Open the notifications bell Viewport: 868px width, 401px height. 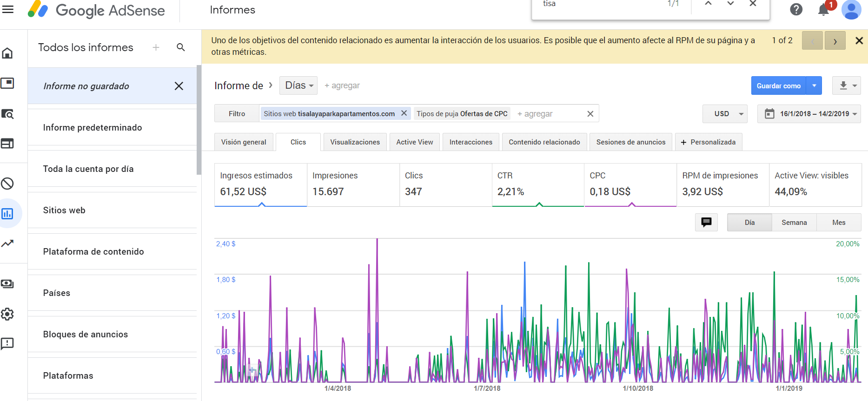point(824,9)
